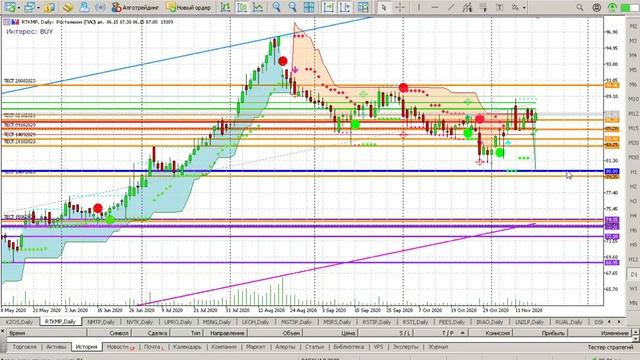Switch to Активы toolbox tab
Image resolution: width=640 pixels, height=360 pixels.
56,347
